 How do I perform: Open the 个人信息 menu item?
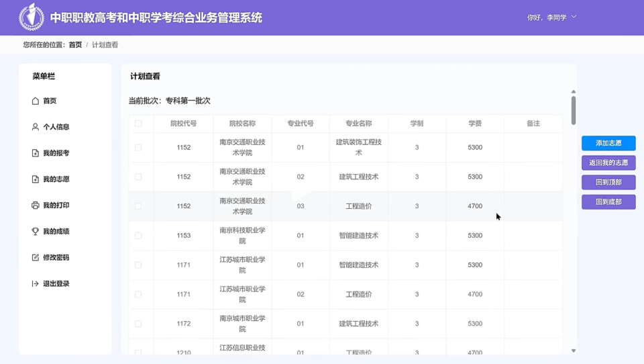coord(56,127)
